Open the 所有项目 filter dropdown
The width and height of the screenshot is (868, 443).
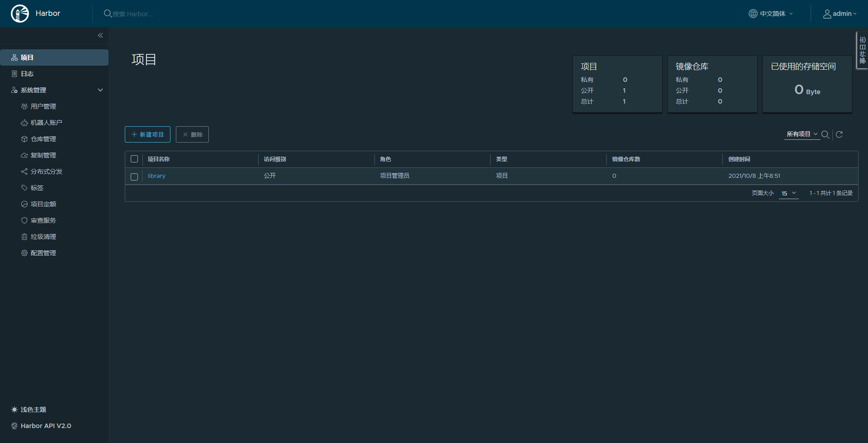pos(802,134)
